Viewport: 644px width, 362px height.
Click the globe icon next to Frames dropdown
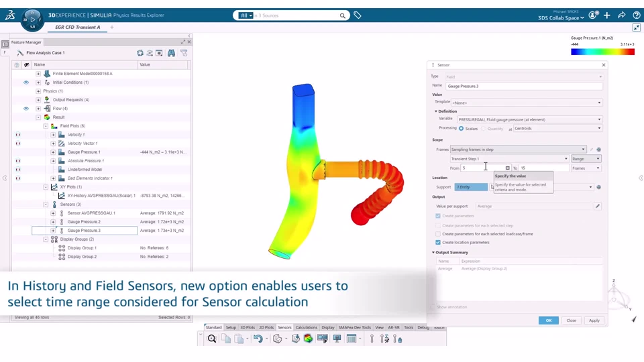point(598,149)
